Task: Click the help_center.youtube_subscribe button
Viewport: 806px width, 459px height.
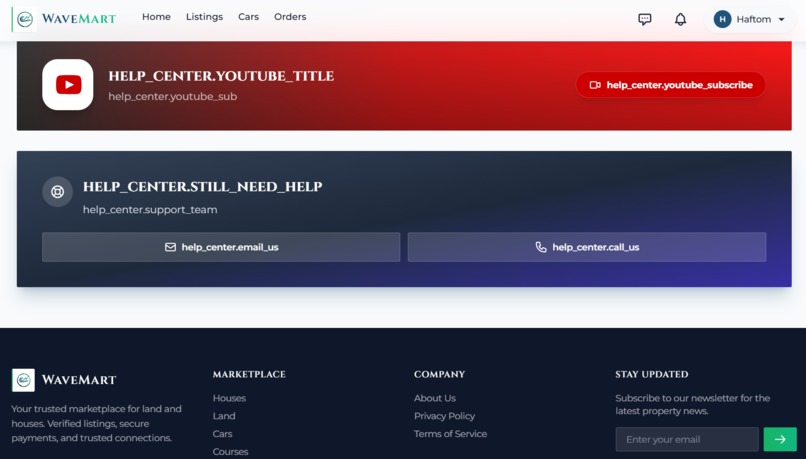Action: pyautogui.click(x=671, y=85)
